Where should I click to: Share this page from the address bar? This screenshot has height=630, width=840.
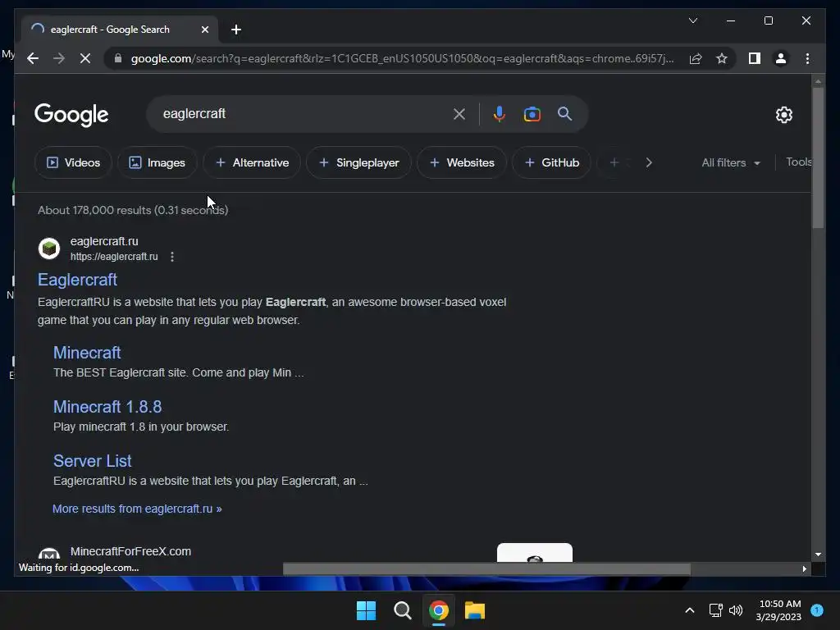(x=696, y=58)
